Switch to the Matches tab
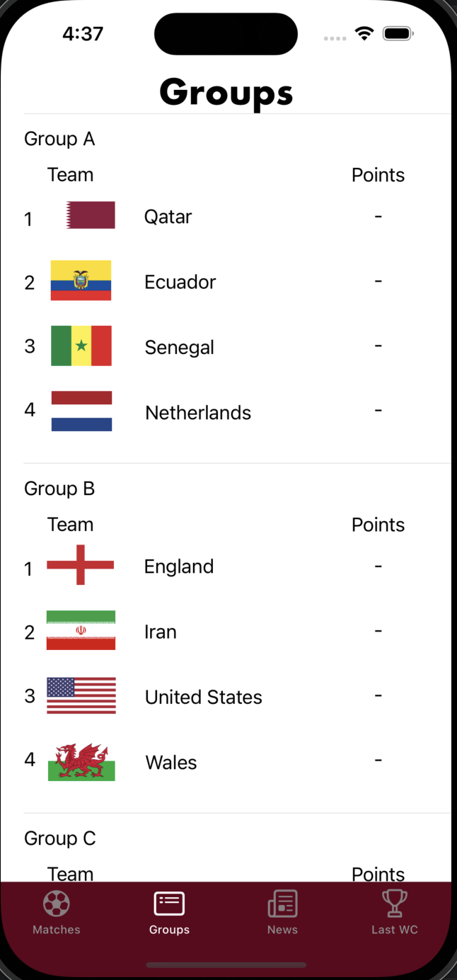 tap(56, 913)
